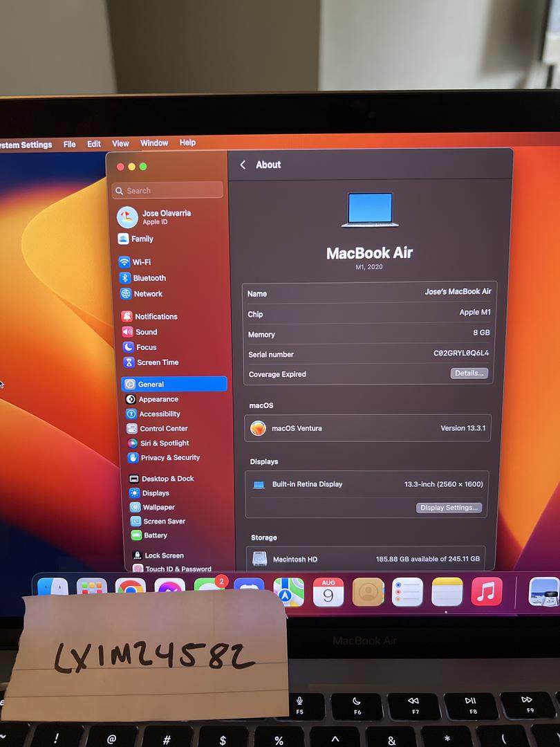
Task: Go to Sound settings
Action: [146, 332]
